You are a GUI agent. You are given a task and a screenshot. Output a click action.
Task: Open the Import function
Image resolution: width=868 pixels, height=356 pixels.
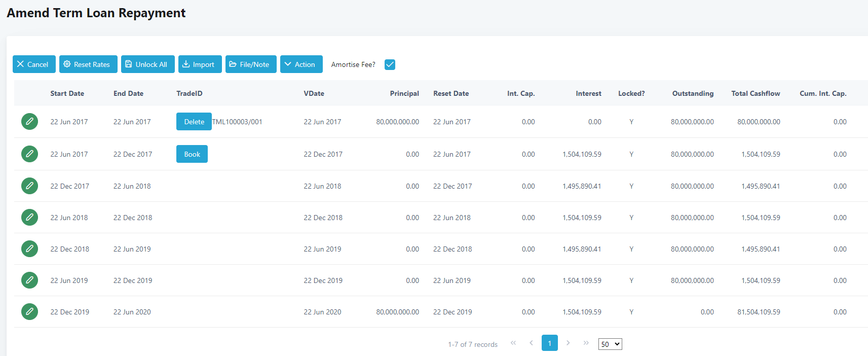point(200,64)
